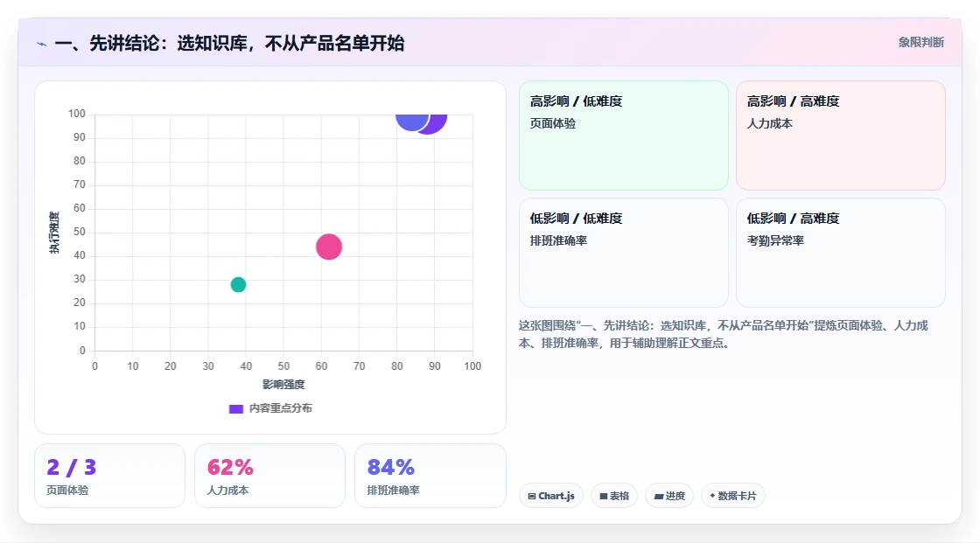Click the 考勤异常率 text
This screenshot has height=543, width=980.
(x=775, y=240)
